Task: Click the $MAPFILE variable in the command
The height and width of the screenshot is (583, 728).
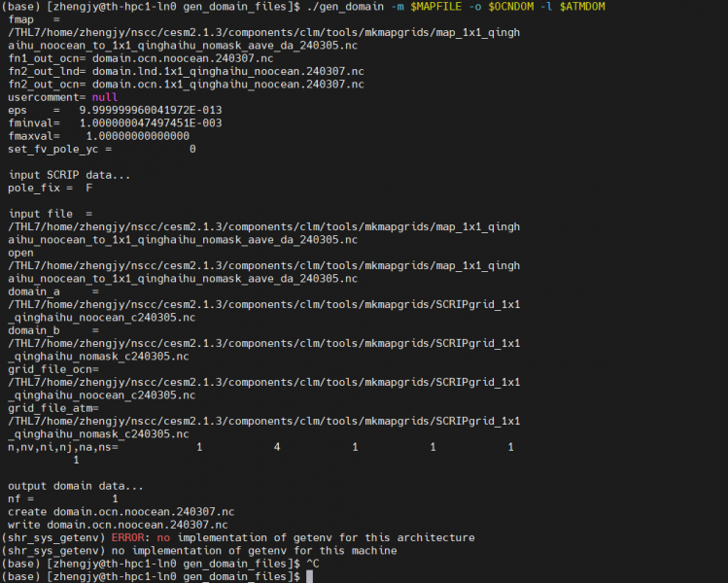Action: (442, 7)
